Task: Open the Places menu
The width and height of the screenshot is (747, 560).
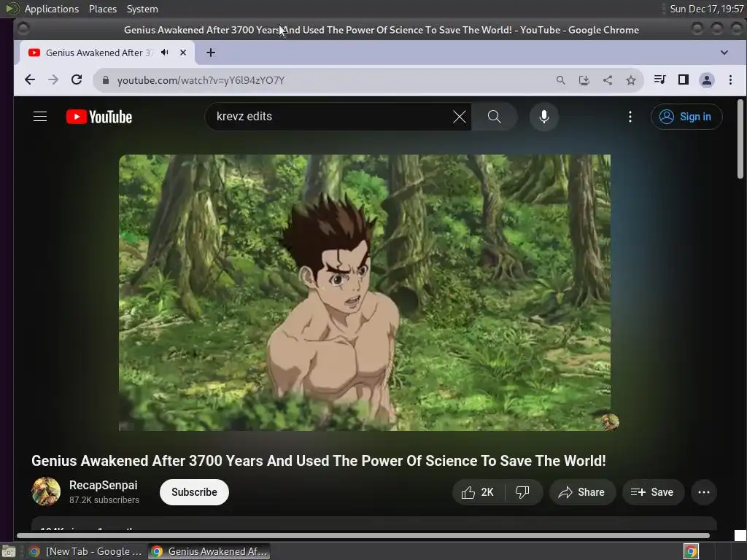Action: (103, 9)
